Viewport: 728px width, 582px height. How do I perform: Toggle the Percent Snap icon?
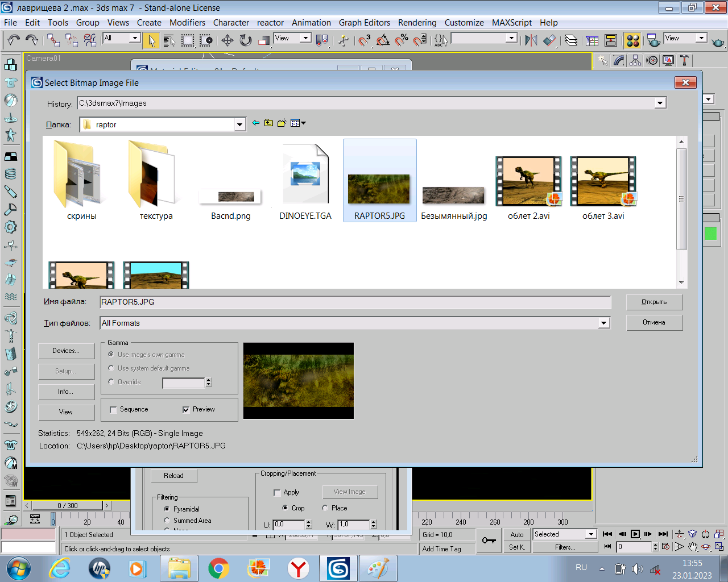tap(402, 40)
